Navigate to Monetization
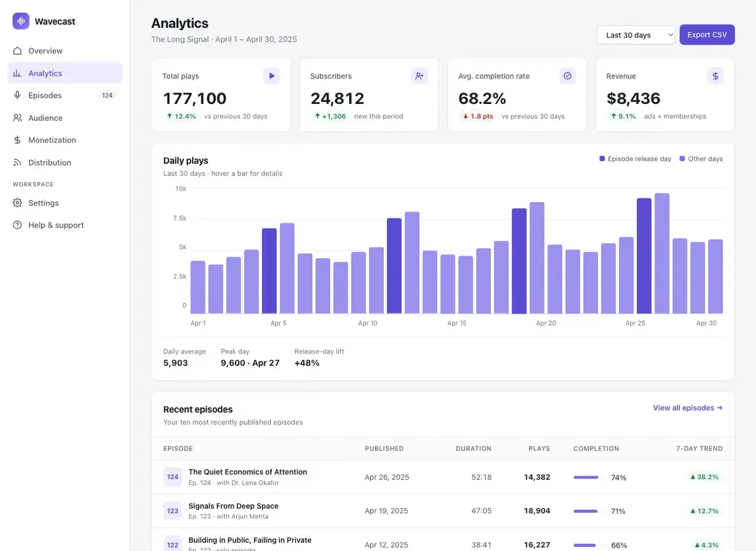The width and height of the screenshot is (756, 551). (x=65, y=140)
